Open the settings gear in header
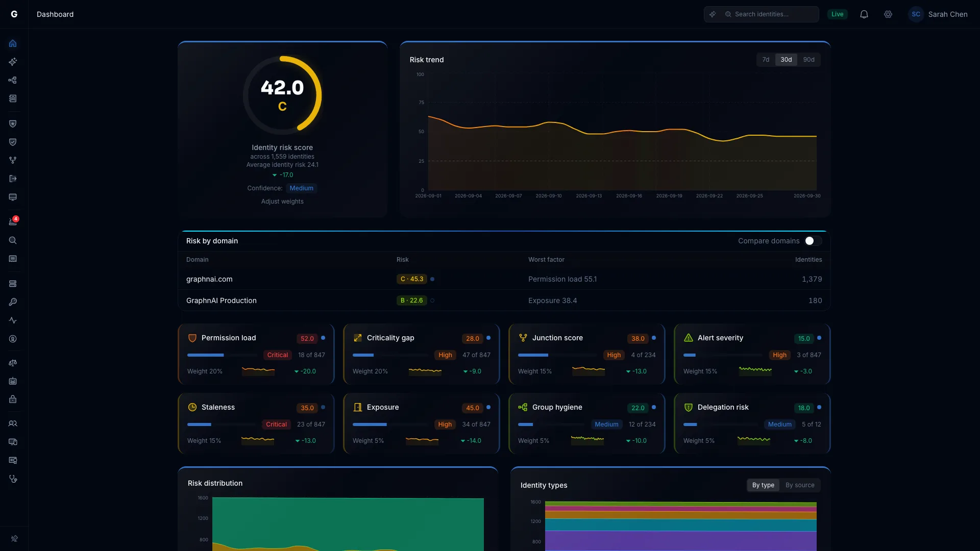Image resolution: width=980 pixels, height=551 pixels. pos(888,14)
